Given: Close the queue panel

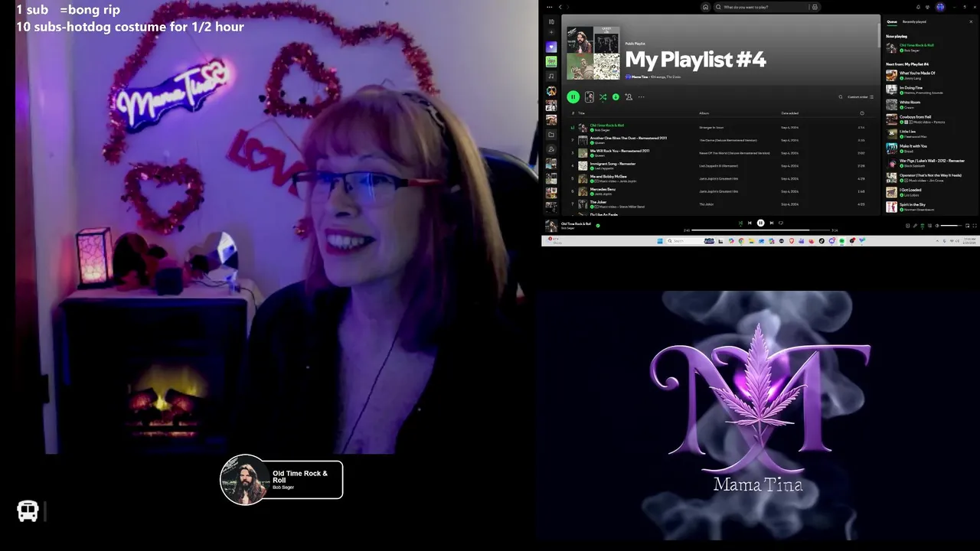Looking at the screenshot, I should coord(971,21).
